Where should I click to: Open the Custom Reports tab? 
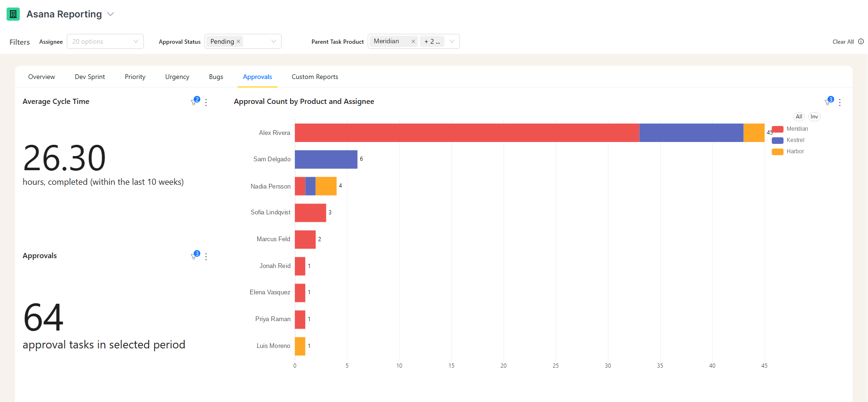pos(315,77)
